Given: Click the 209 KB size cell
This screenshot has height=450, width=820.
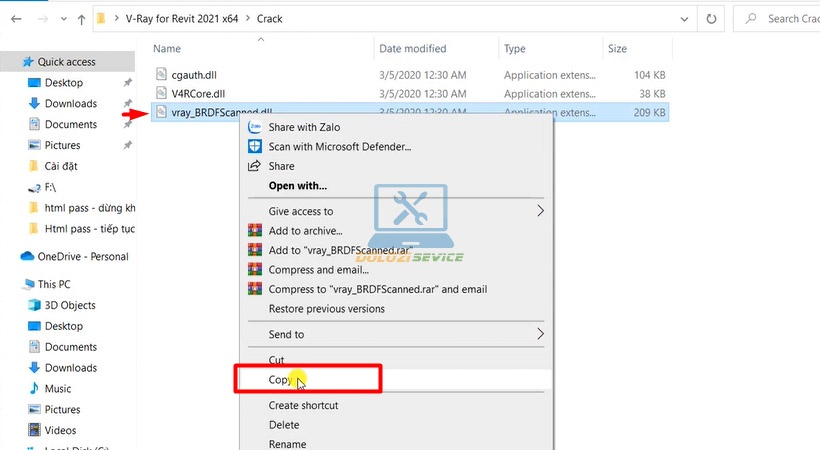Looking at the screenshot, I should 650,112.
